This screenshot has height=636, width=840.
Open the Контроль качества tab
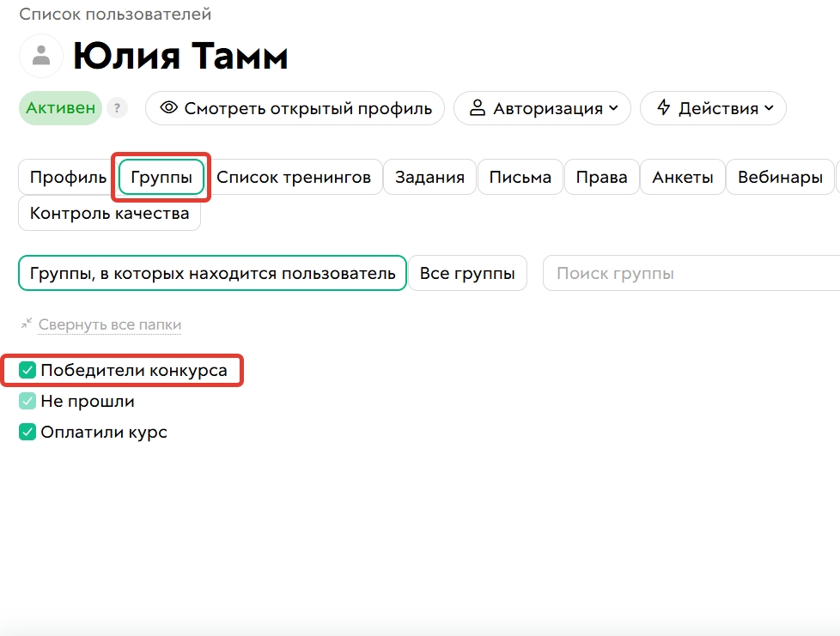pyautogui.click(x=109, y=213)
